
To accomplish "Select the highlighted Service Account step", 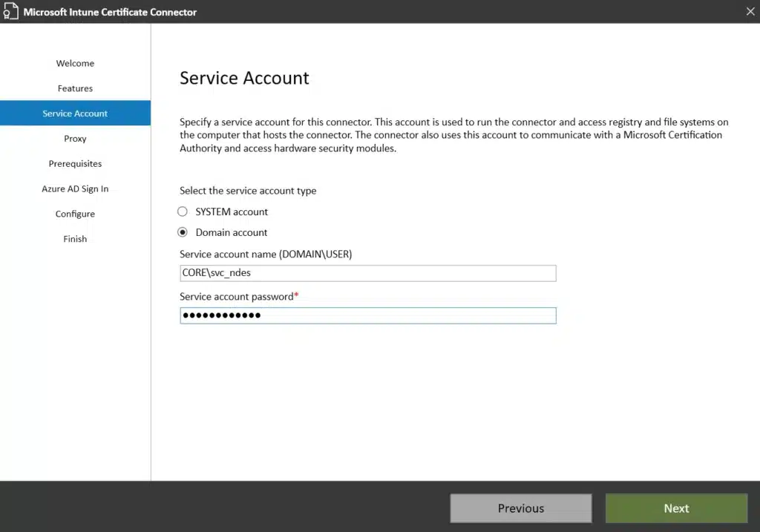I will point(75,114).
